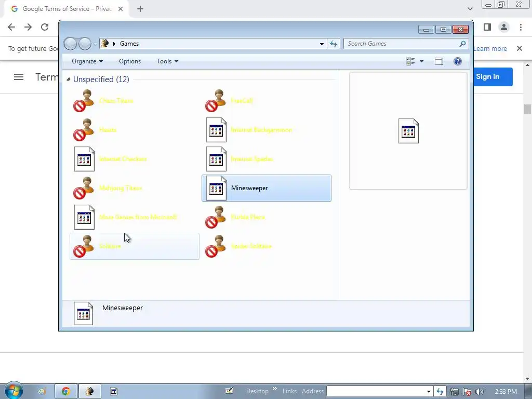This screenshot has height=399, width=532.
Task: Select the Internet Checkers game icon
Action: tap(84, 159)
